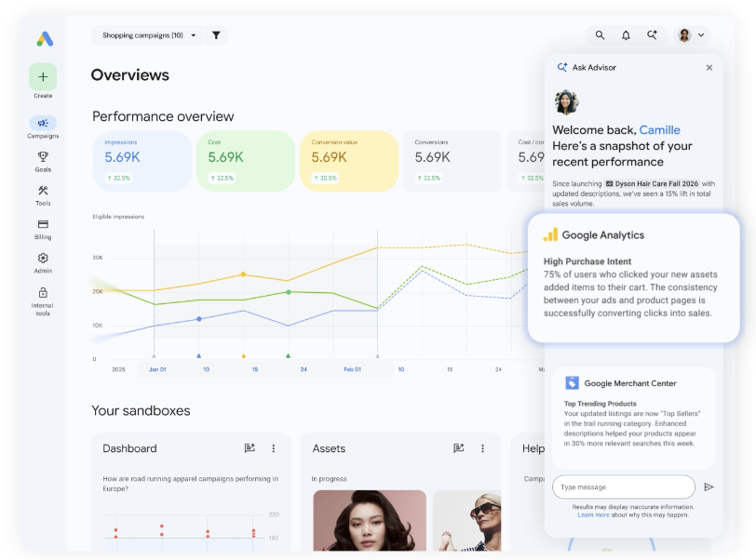The width and height of the screenshot is (756, 560).
Task: Click Dashboard sandbox title
Action: coord(129,448)
